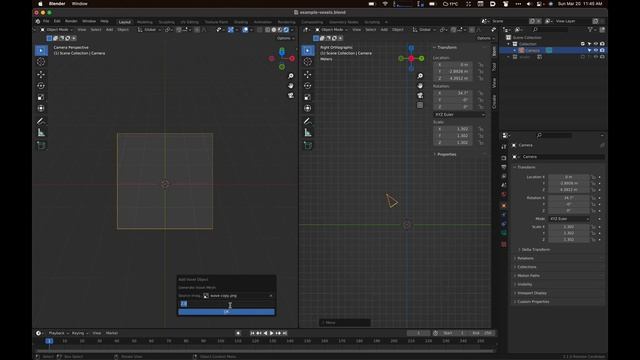This screenshot has width=640, height=360.
Task: Open Tool properties tab in Properties editor
Action: 504,147
